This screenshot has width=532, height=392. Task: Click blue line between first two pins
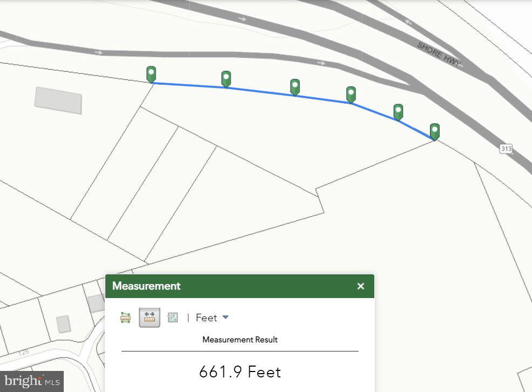(189, 85)
